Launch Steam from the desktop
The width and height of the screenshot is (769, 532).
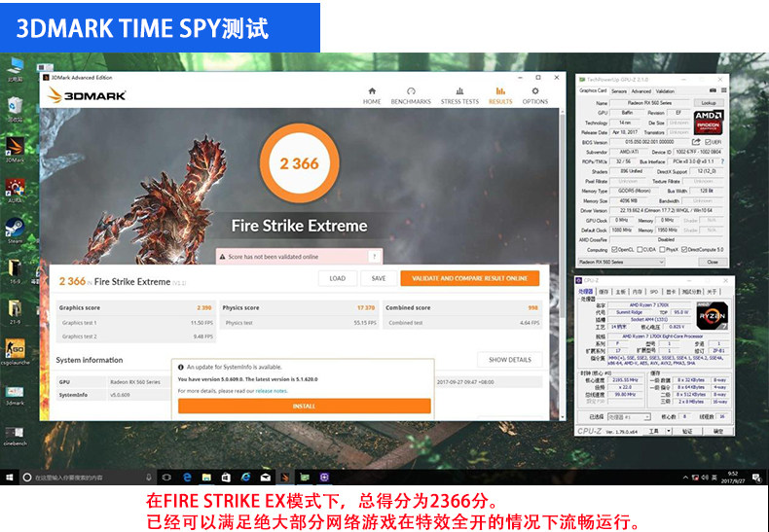coord(15,231)
